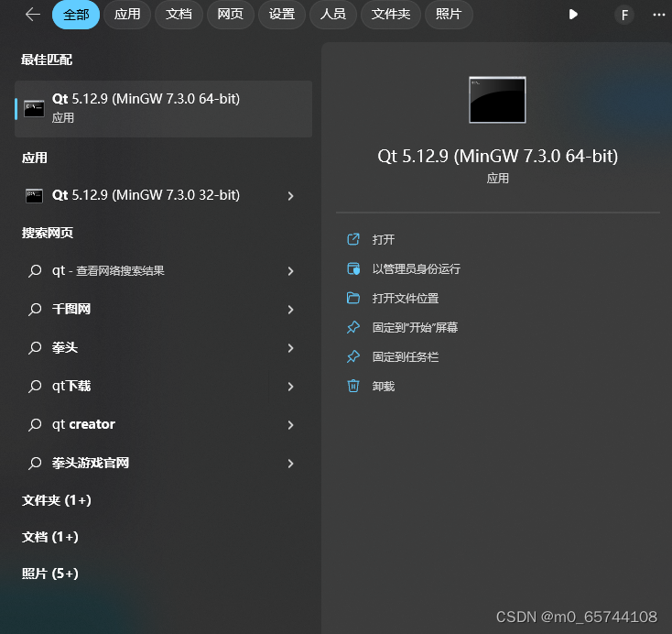Choose 固定到任务栏

(x=406, y=357)
